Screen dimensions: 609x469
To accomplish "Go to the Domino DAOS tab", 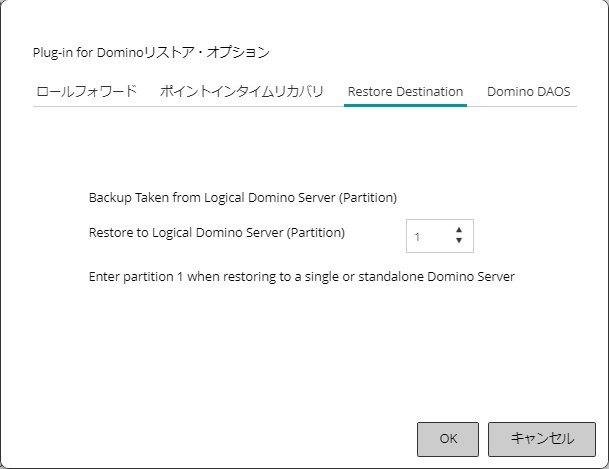I will (528, 92).
